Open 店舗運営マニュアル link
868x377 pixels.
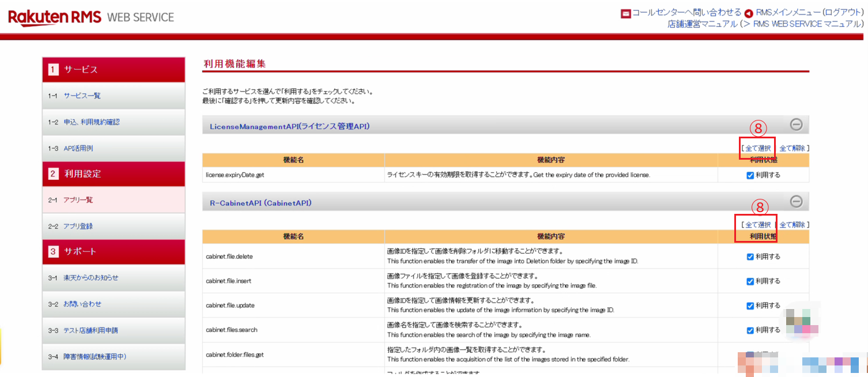pos(703,24)
